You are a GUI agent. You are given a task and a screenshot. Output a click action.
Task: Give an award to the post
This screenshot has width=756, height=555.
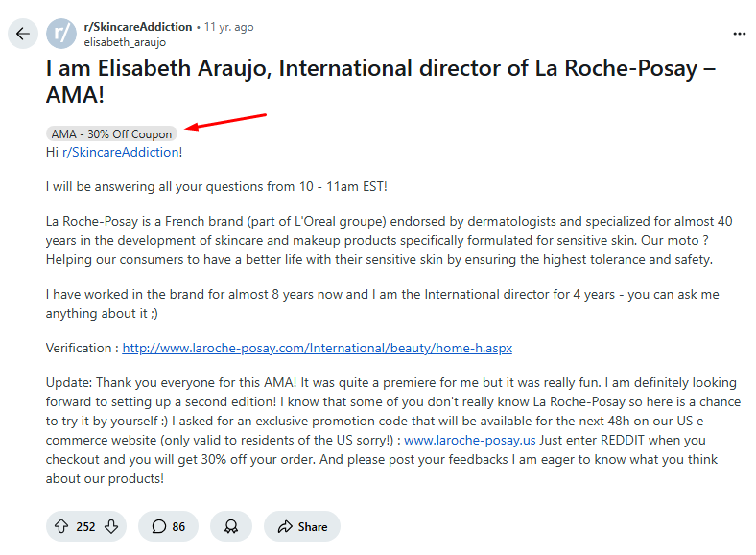coord(231,526)
